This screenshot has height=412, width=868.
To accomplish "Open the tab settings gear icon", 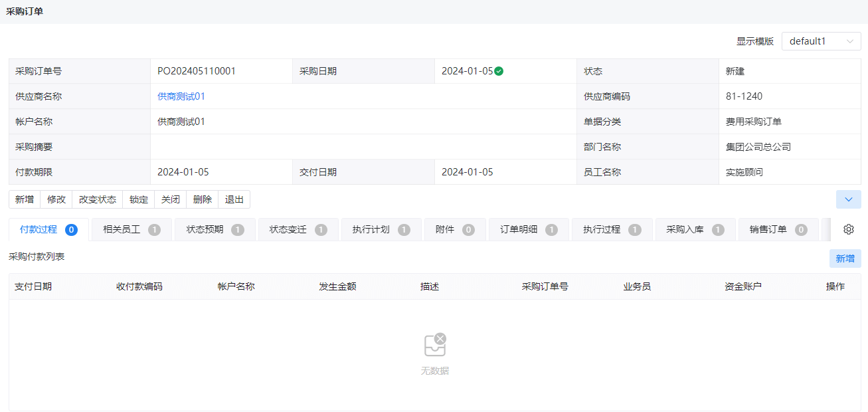I will tap(848, 229).
